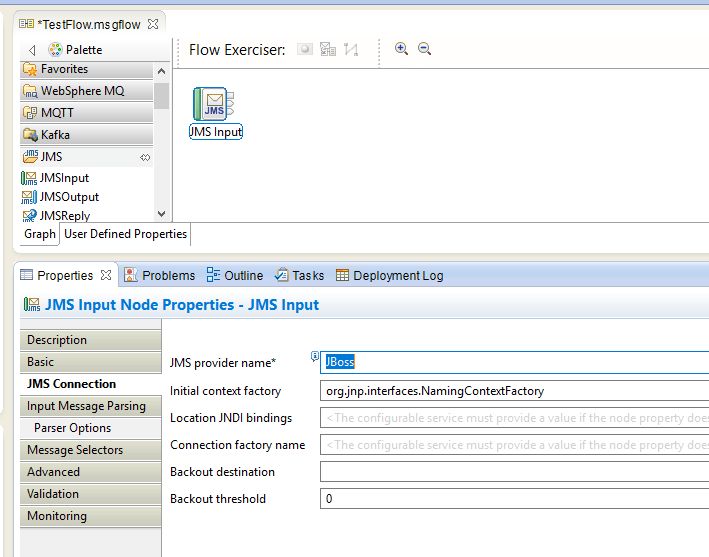The height and width of the screenshot is (557, 709).
Task: Open the Favorites palette drawer
Action: coord(87,69)
